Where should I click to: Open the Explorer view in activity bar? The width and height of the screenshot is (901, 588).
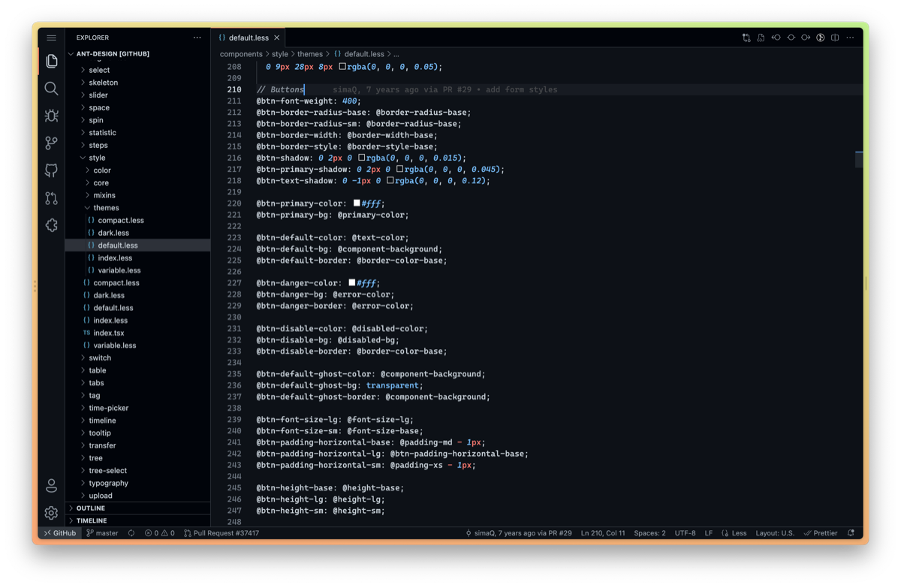(51, 61)
